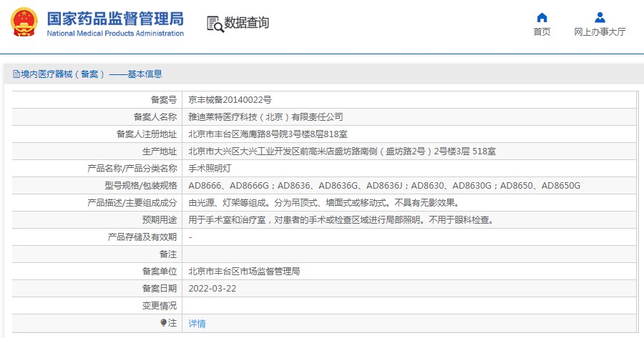The height and width of the screenshot is (338, 644).
Task: Select company name 雅迪莱特医疗科技(北京)有限责任公司
Action: point(265,117)
